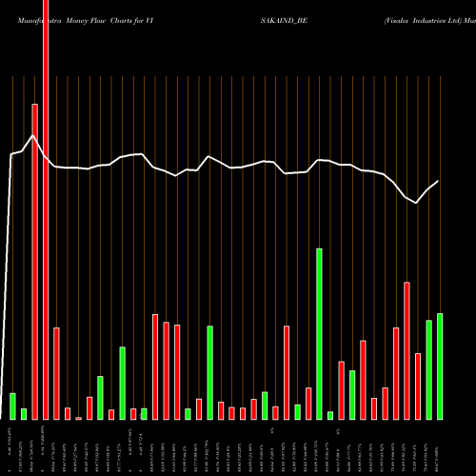Click the highest peak of the white line
Screen dimensions: 476x476
tap(33, 135)
